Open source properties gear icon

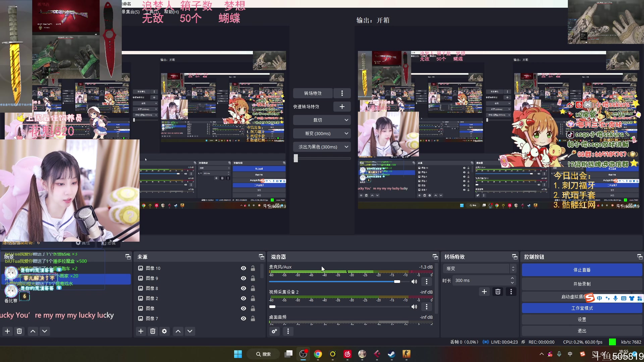point(164,331)
